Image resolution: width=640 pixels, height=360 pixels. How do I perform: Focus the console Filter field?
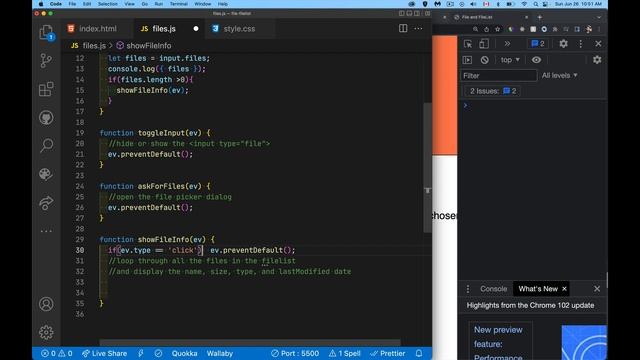499,76
